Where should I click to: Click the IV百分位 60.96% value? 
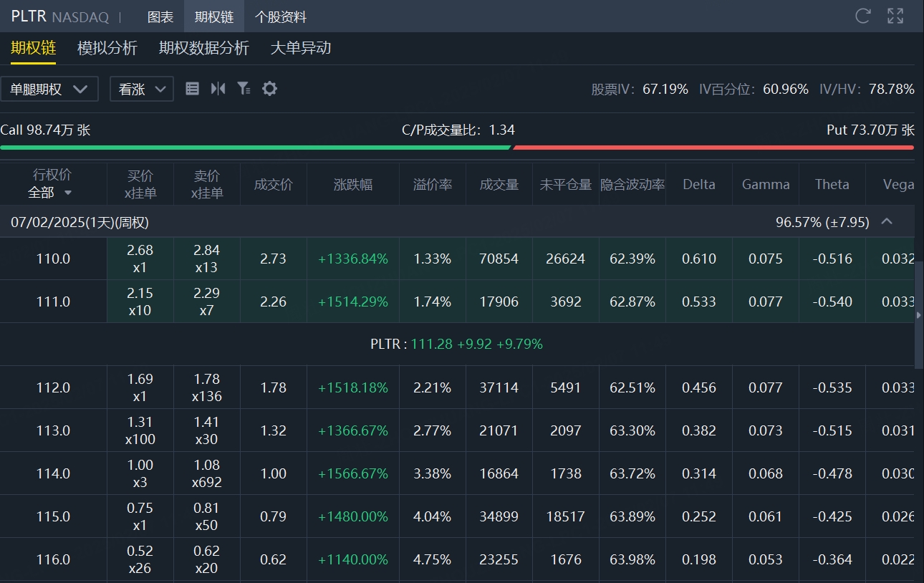coord(786,89)
